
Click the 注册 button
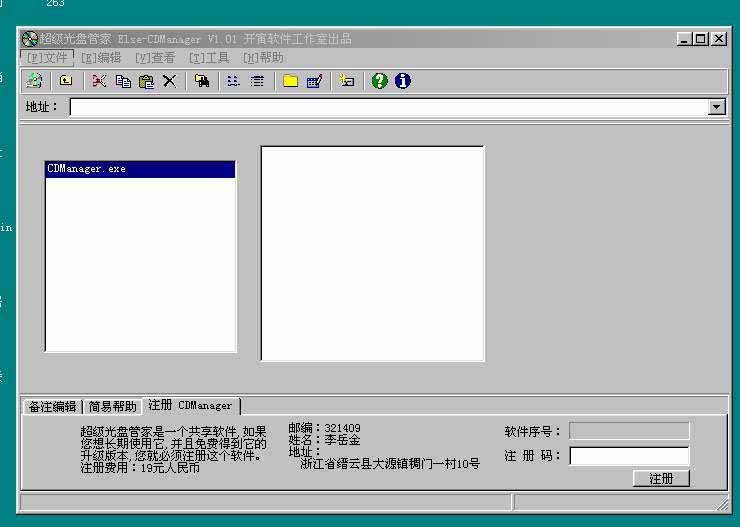(661, 479)
